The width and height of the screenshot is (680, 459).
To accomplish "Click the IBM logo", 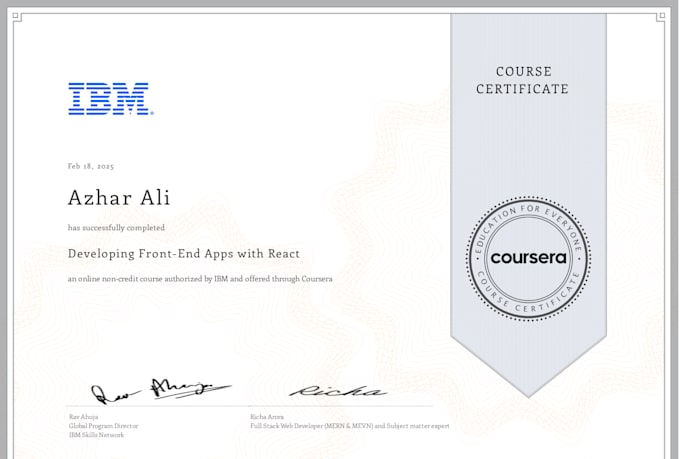I will (111, 99).
